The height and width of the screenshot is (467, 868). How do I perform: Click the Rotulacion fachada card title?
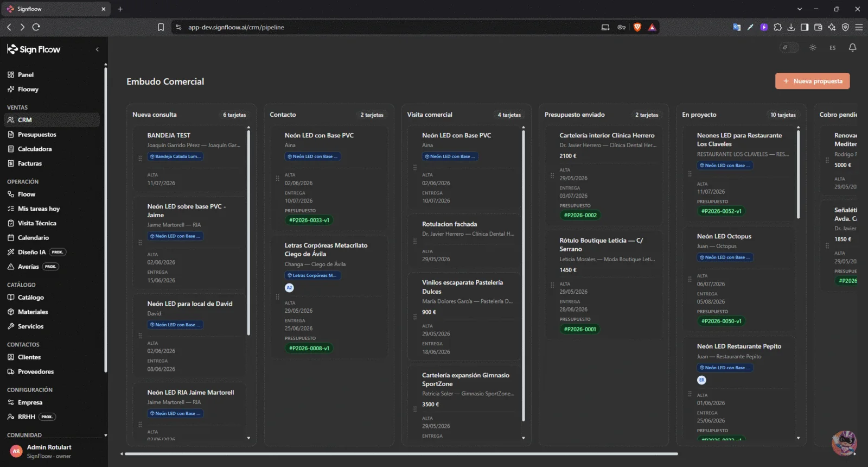tap(450, 224)
